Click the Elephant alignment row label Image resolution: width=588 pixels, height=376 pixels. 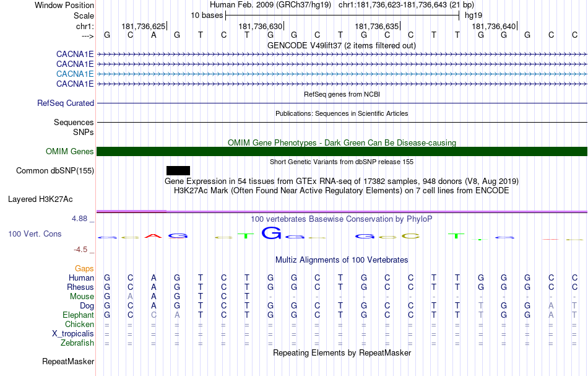79,315
